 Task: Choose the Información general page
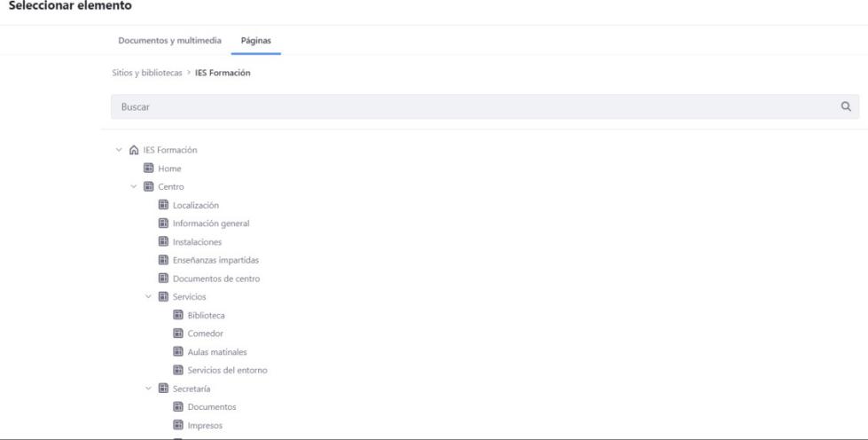click(x=211, y=224)
